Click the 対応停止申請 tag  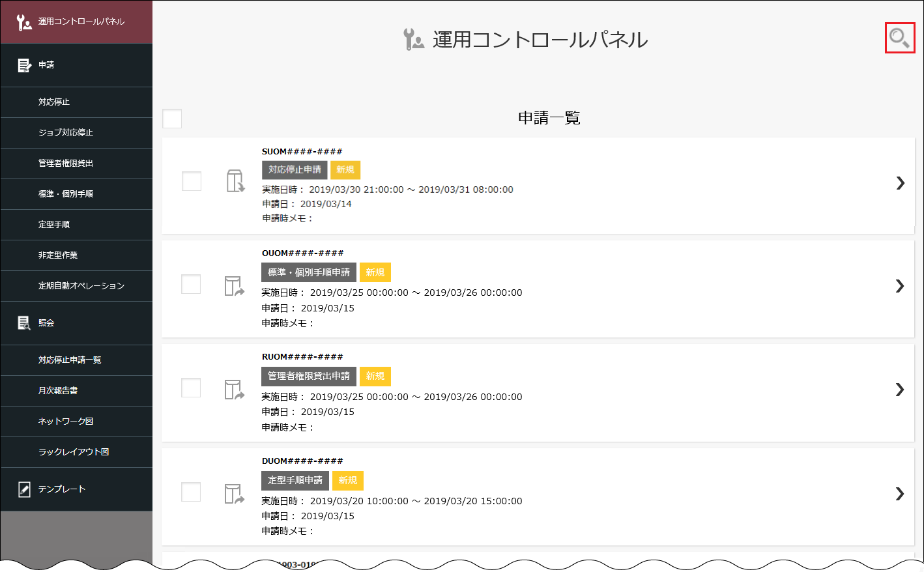coord(295,169)
